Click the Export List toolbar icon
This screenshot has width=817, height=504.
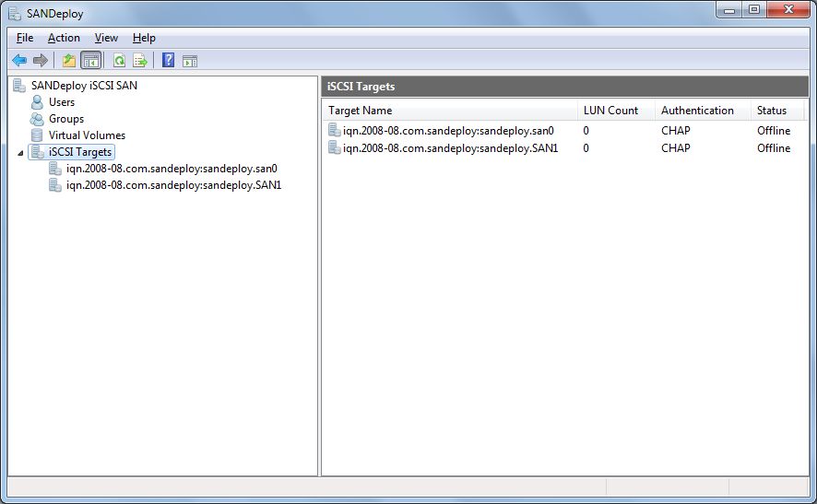[x=140, y=61]
